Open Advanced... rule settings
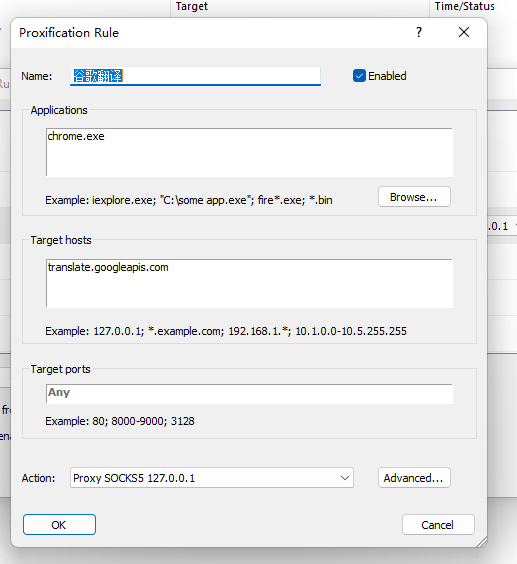The height and width of the screenshot is (564, 517). click(414, 478)
